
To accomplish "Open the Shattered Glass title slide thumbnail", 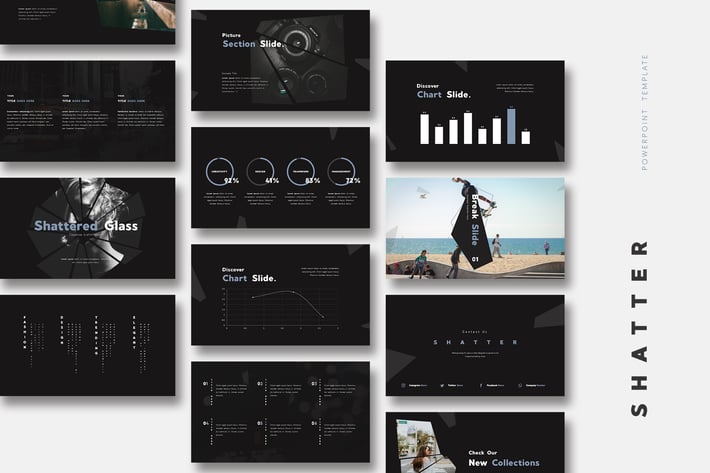I will point(87,228).
